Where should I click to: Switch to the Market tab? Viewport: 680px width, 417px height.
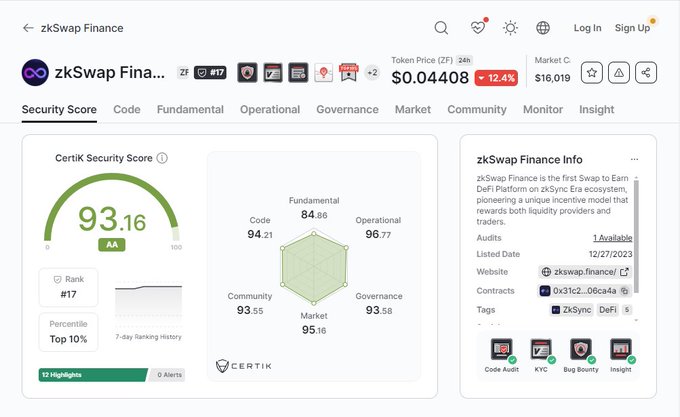413,110
